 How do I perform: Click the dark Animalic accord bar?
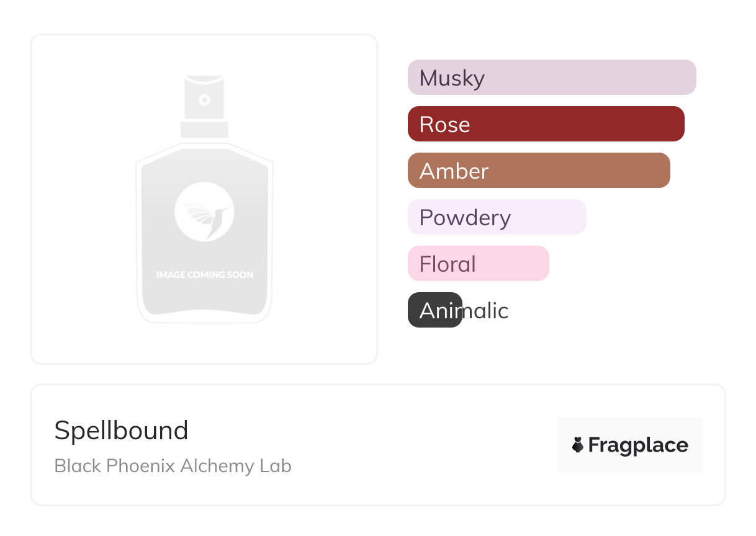pyautogui.click(x=434, y=310)
